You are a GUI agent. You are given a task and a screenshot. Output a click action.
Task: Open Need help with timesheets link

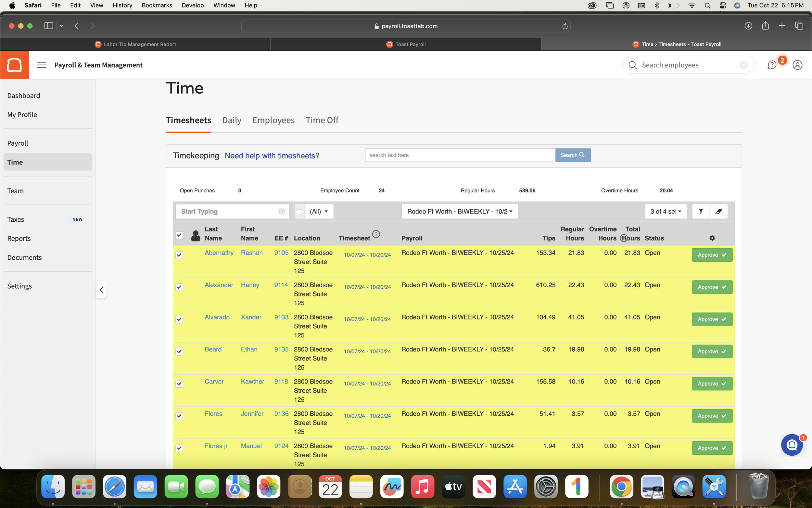[272, 156]
